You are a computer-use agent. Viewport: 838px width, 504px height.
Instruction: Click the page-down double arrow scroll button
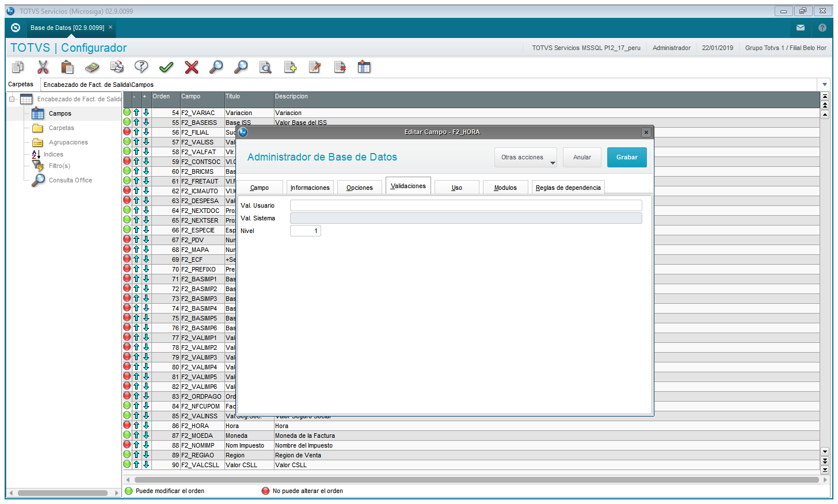[825, 461]
